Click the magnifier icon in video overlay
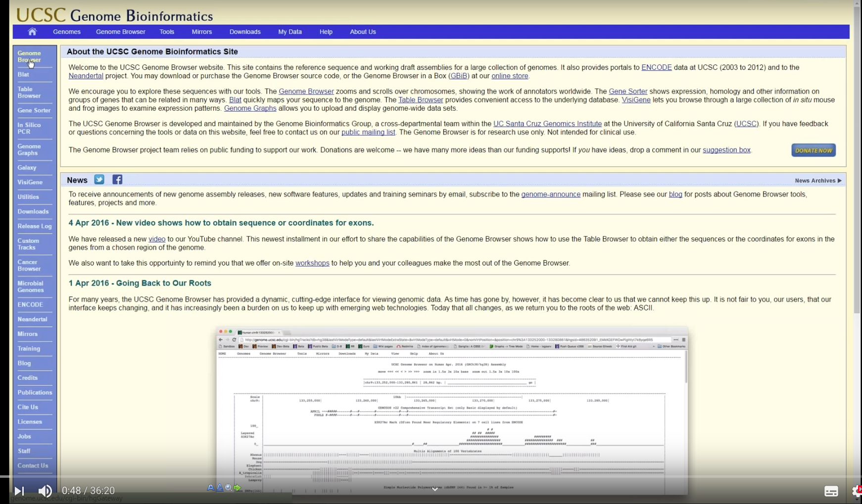 pos(228,488)
